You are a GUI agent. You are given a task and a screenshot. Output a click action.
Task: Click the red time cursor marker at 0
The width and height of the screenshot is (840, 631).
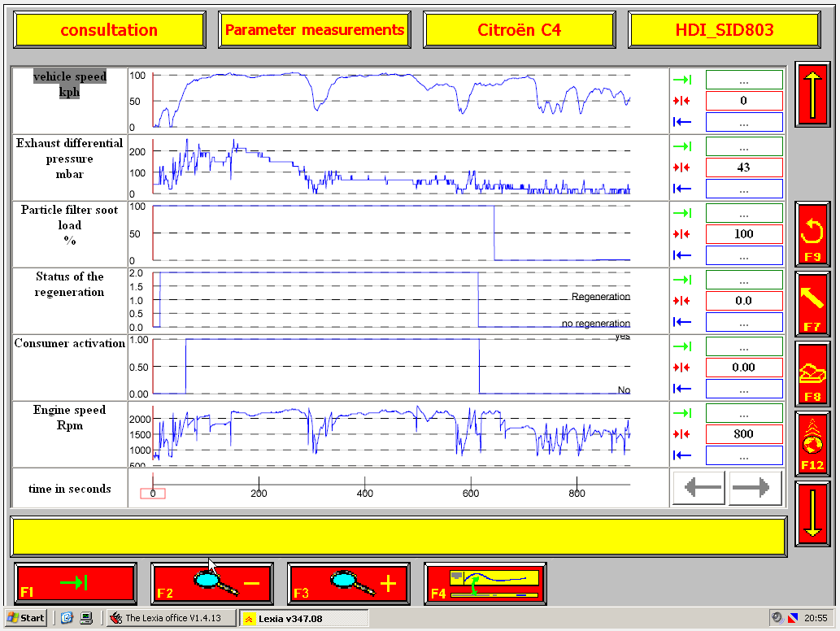click(153, 494)
